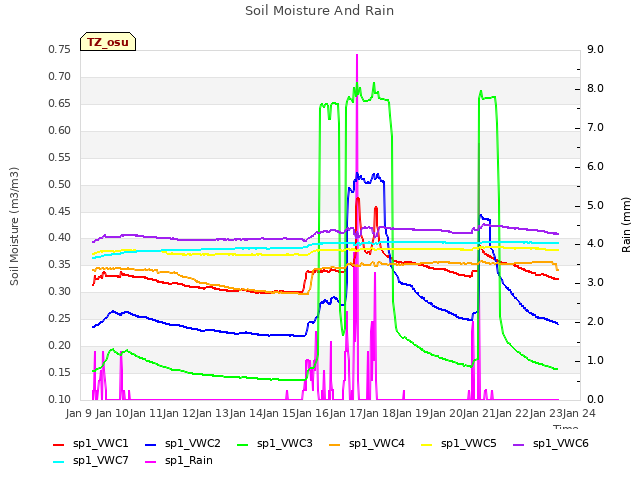Viewport: 640px width, 480px height.
Task: Click purple sp1_VWC6 legend color marker
Action: click(519, 444)
